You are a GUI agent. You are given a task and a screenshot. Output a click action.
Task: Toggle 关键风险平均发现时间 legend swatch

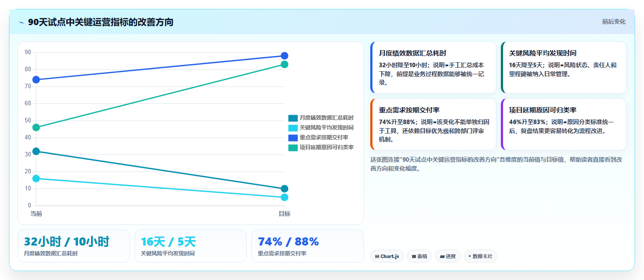[x=293, y=128]
